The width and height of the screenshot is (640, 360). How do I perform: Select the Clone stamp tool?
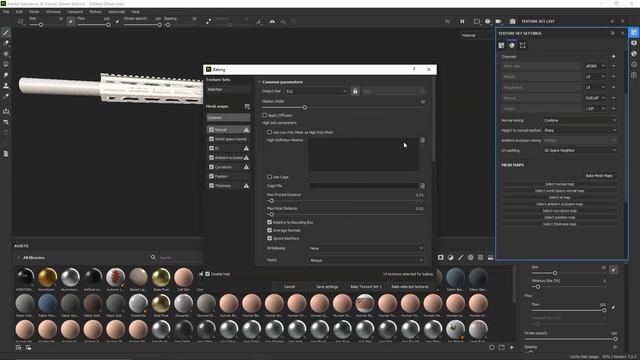[6, 86]
